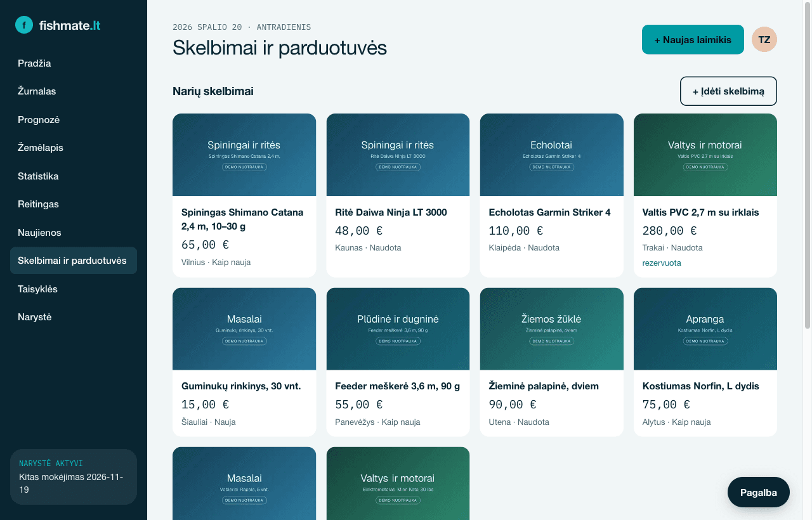Click the Spiningas Shimano Catana 2,4 m title

pos(242,219)
